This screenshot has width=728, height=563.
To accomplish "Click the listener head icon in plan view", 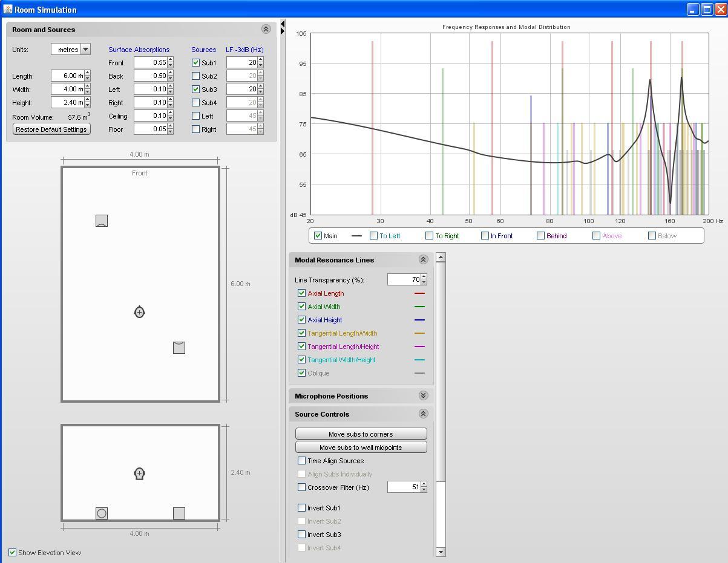I will (x=139, y=312).
